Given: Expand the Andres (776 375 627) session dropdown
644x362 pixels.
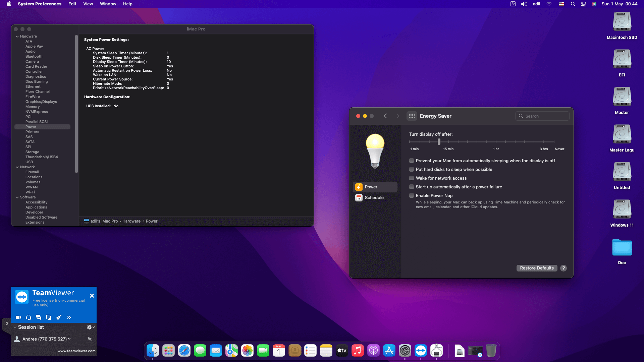Looking at the screenshot, I should (x=69, y=339).
